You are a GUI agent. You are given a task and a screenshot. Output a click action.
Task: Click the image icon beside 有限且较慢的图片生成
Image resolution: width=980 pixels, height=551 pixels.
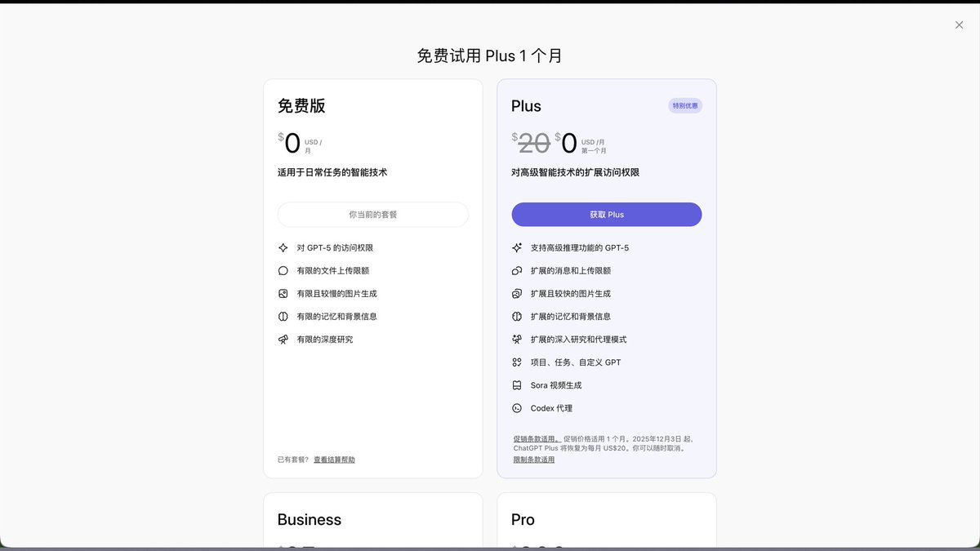point(283,293)
